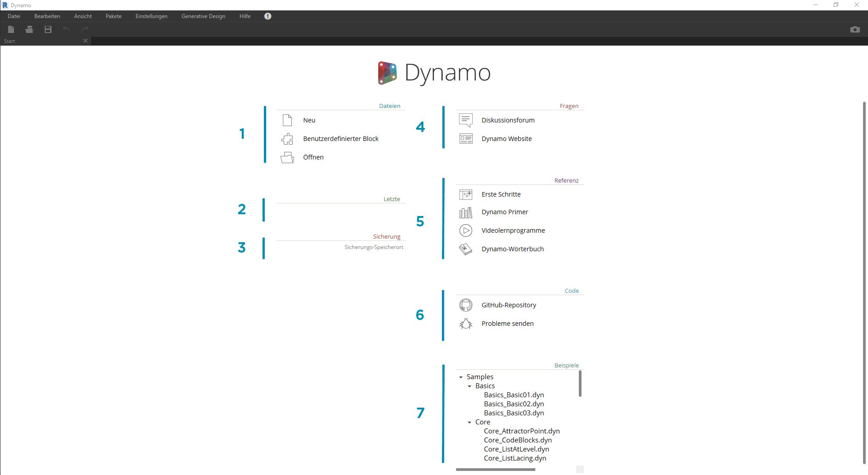Image resolution: width=868 pixels, height=475 pixels.
Task: Click the samples list horizontal scrollbar
Action: point(496,470)
